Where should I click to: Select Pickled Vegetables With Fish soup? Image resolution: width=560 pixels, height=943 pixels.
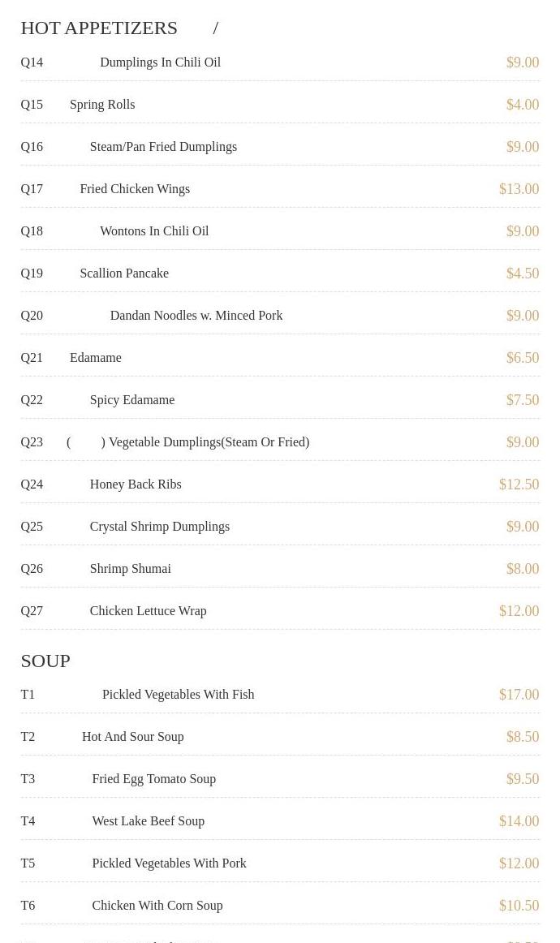178,695
